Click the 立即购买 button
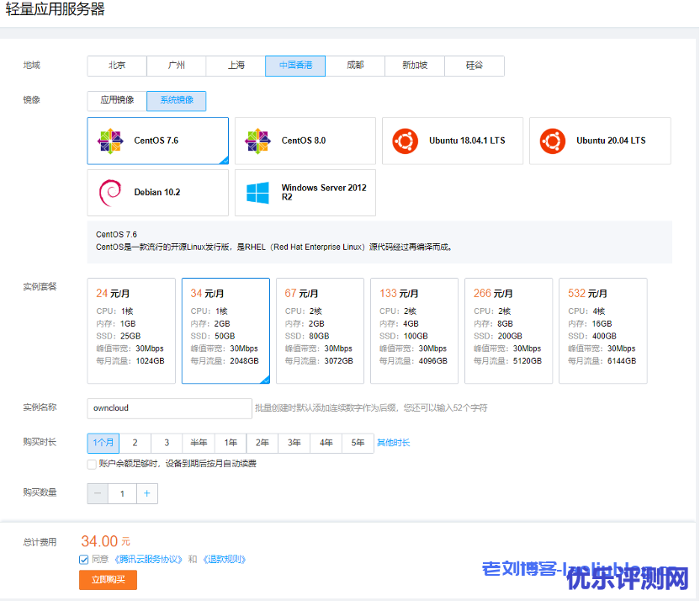 [x=108, y=580]
